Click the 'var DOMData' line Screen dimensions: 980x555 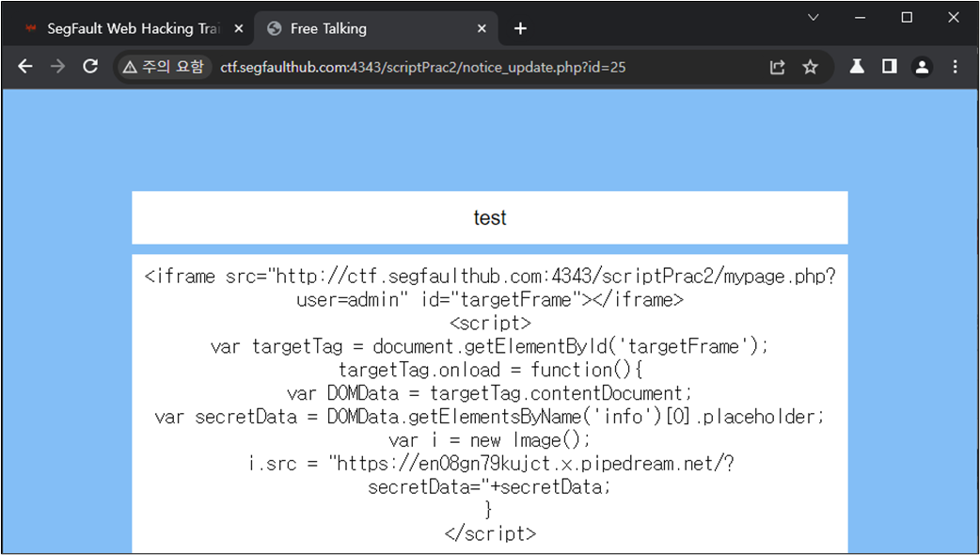pos(490,393)
